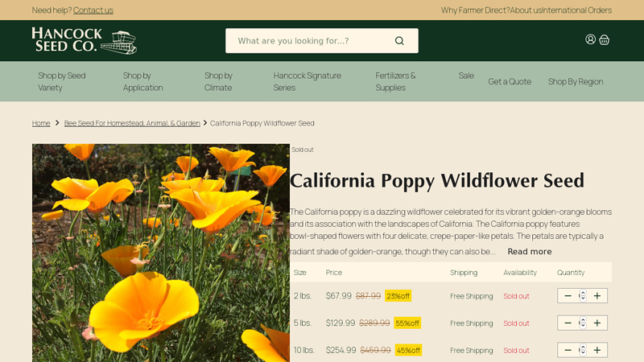Viewport: 644px width, 362px height.
Task: Click the $129.99 price
Action: [x=341, y=323]
